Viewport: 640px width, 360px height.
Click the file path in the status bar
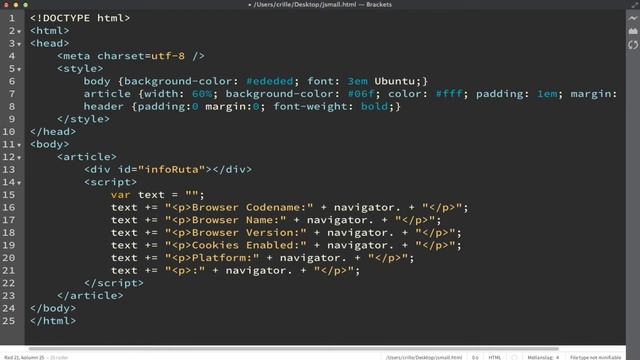pos(424,357)
